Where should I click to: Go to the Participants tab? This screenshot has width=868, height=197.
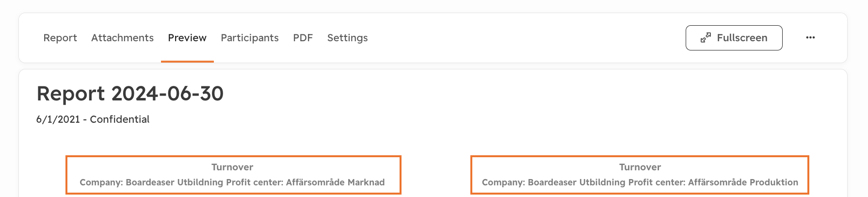coord(250,38)
